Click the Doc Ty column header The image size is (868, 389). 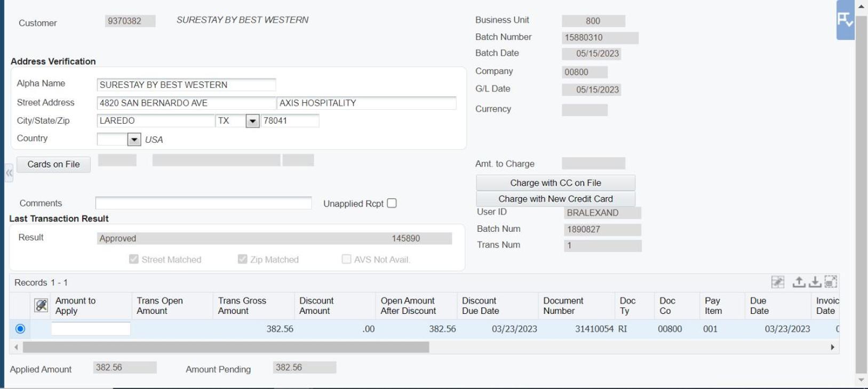click(x=635, y=306)
